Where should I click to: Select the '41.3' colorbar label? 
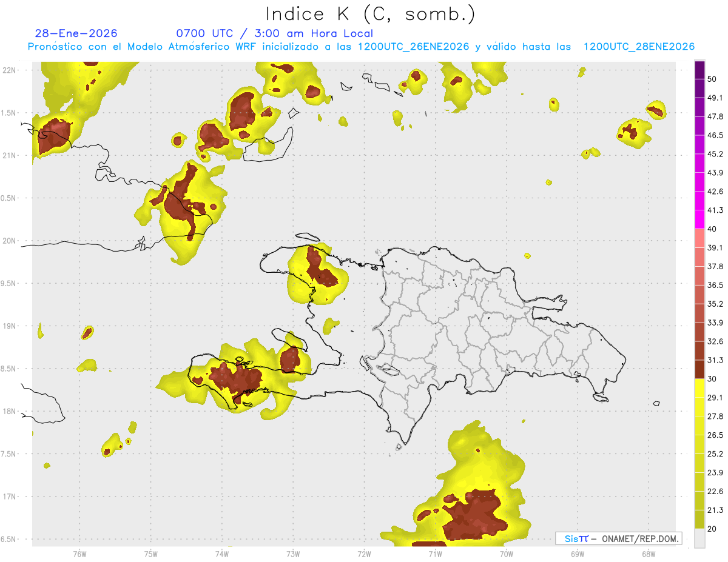point(715,210)
